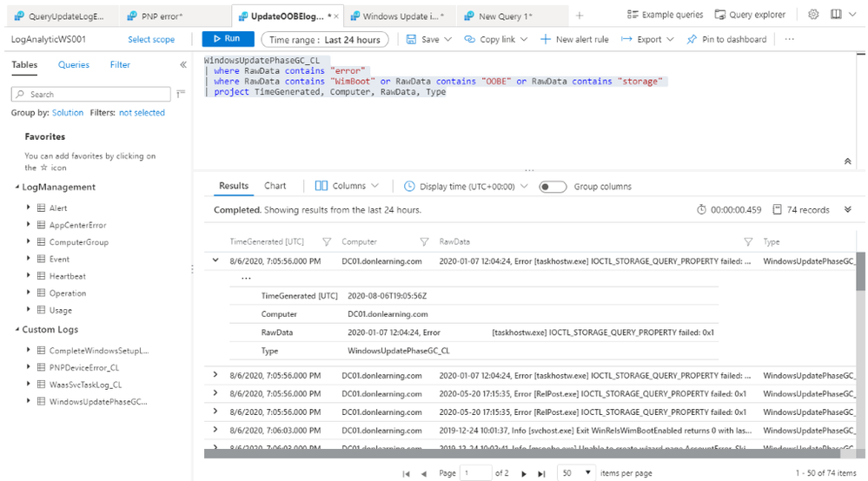
Task: Open the ellipsis menu in expanded row
Action: 246,279
